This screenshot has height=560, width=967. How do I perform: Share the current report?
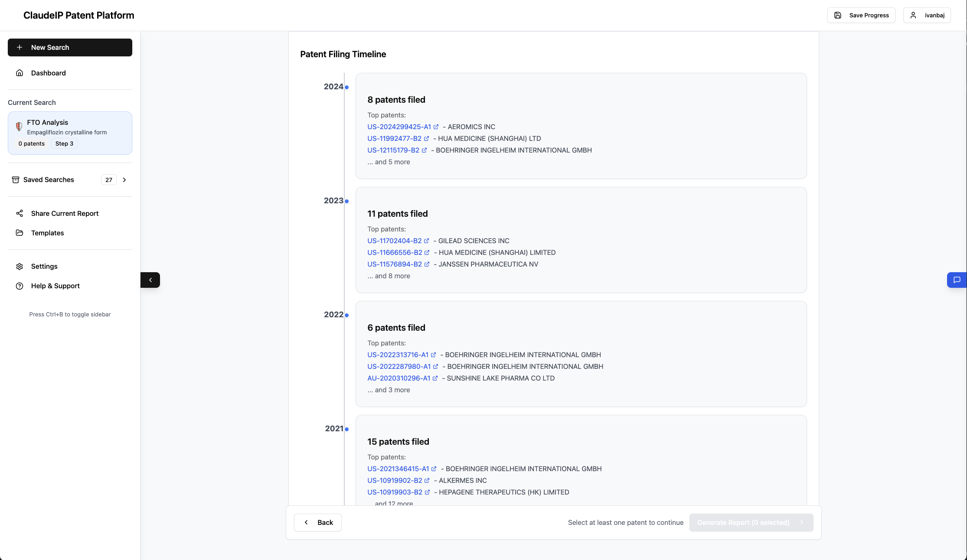point(64,213)
